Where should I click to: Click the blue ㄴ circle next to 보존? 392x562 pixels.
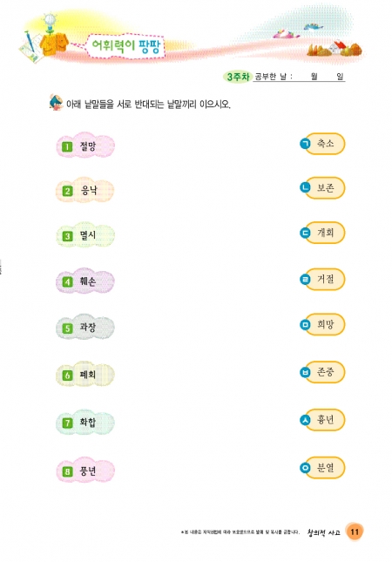click(305, 187)
